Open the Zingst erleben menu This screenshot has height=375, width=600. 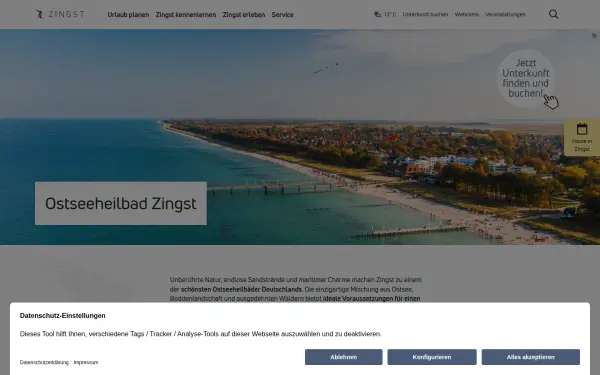pos(244,15)
